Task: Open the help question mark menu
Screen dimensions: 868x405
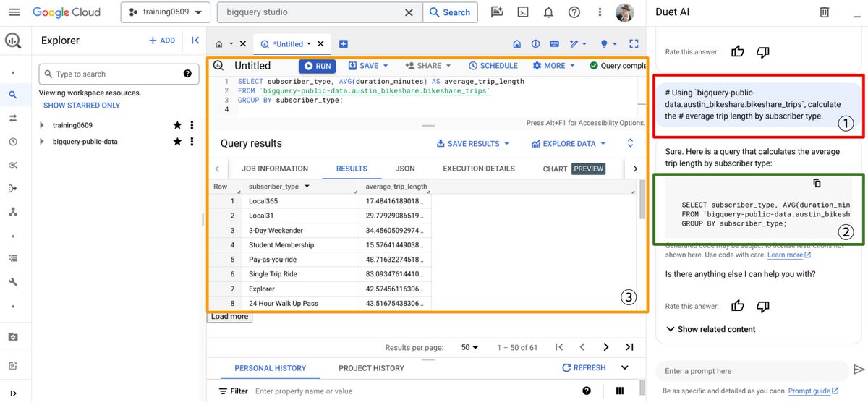Action: pyautogui.click(x=574, y=12)
